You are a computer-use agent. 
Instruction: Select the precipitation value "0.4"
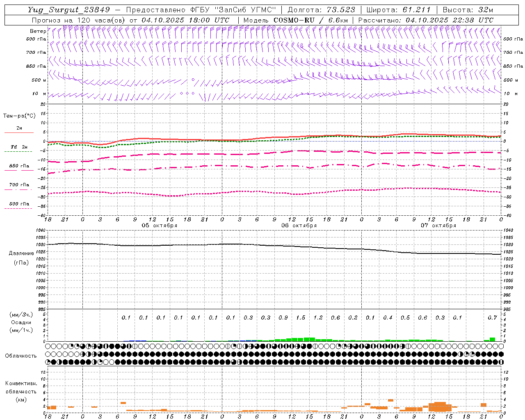pyautogui.click(x=388, y=317)
